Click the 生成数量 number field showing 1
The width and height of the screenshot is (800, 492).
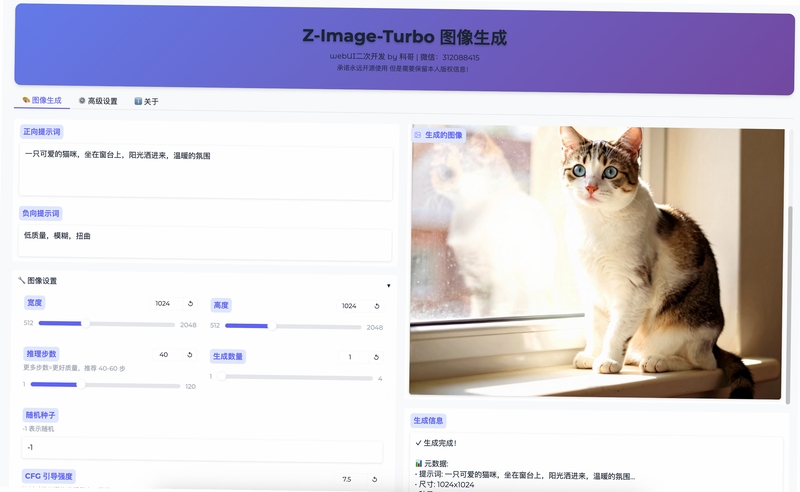[353, 357]
